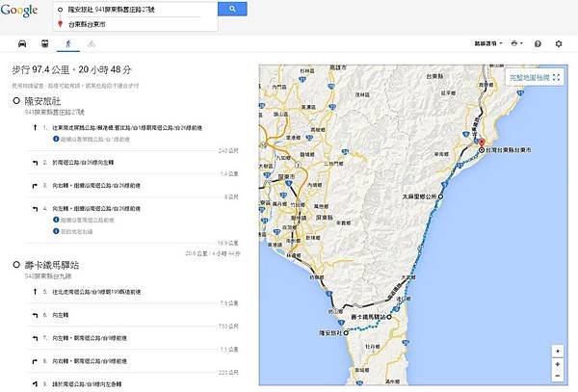The height and width of the screenshot is (392, 578).
Task: Click the red pin icon in destination box
Action: pos(60,24)
